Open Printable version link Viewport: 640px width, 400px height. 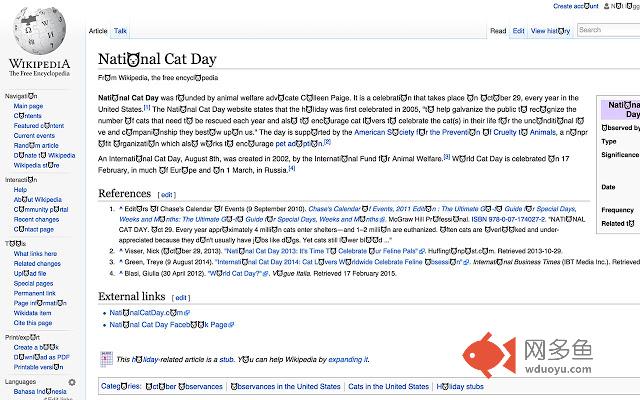pos(38,367)
